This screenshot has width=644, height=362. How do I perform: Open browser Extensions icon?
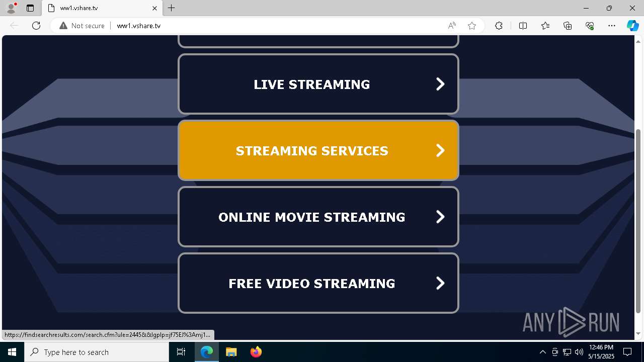(499, 26)
